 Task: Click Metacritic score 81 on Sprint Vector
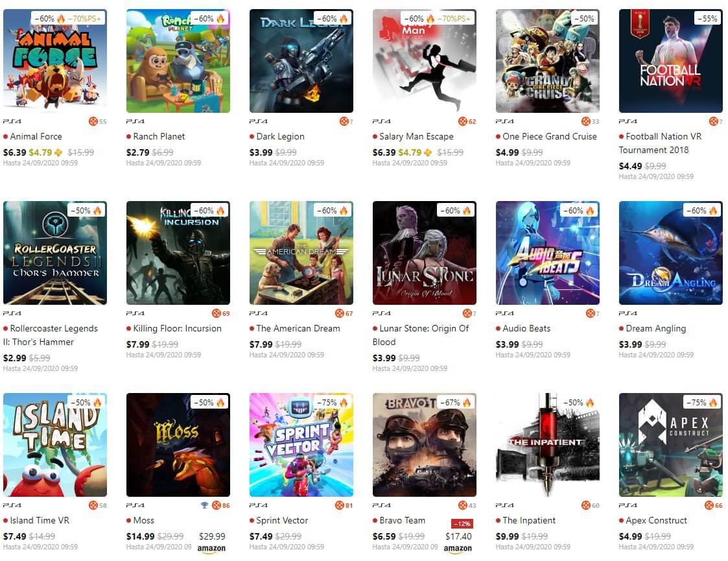coord(344,505)
